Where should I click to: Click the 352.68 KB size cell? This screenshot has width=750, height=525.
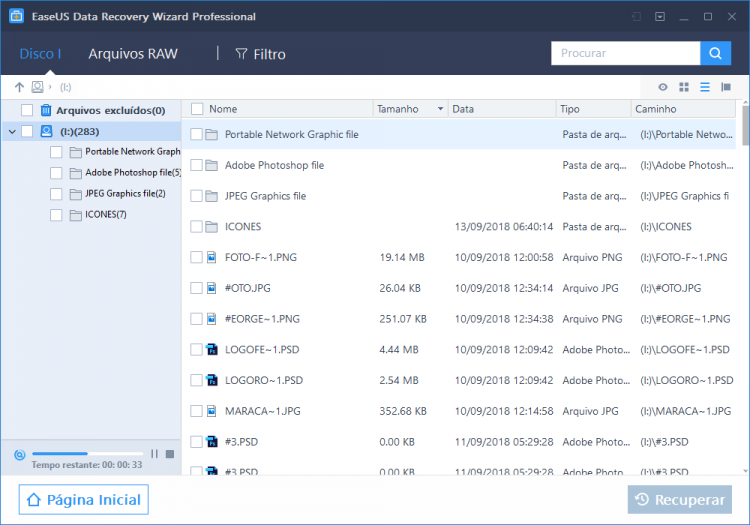point(403,411)
